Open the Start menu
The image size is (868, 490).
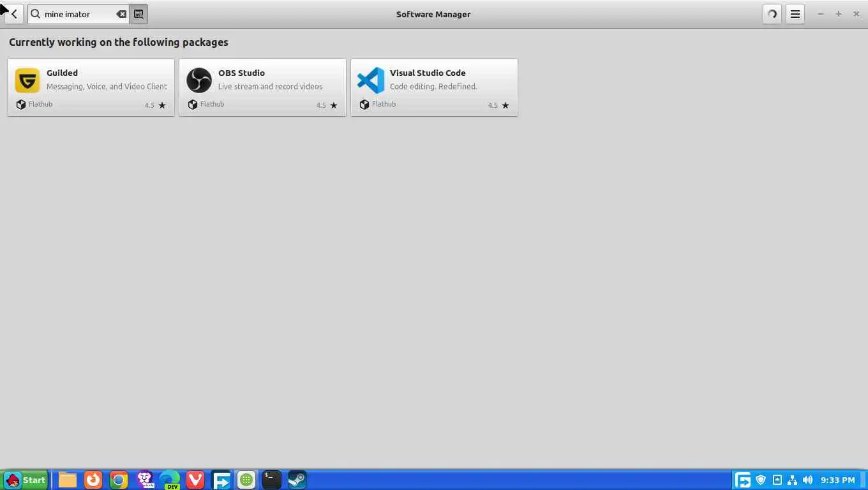[25, 480]
